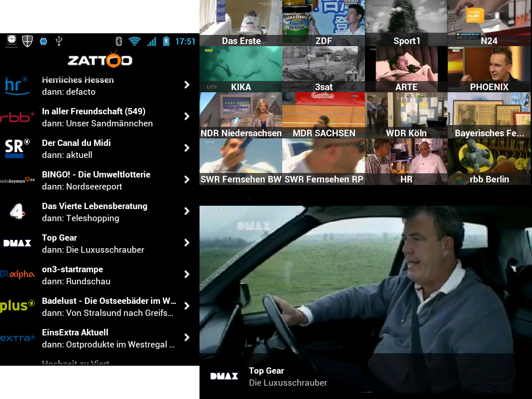Tap the battery charging icon

point(166,41)
